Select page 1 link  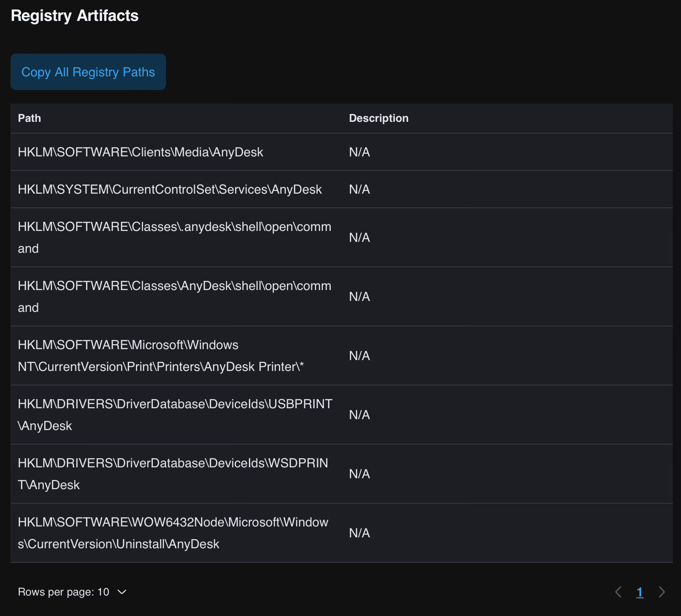(x=640, y=592)
